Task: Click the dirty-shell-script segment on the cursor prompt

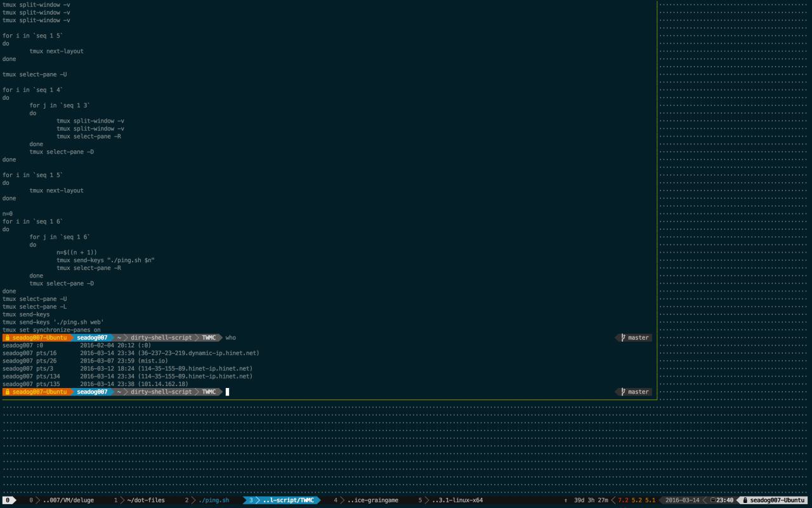Action: (x=161, y=392)
